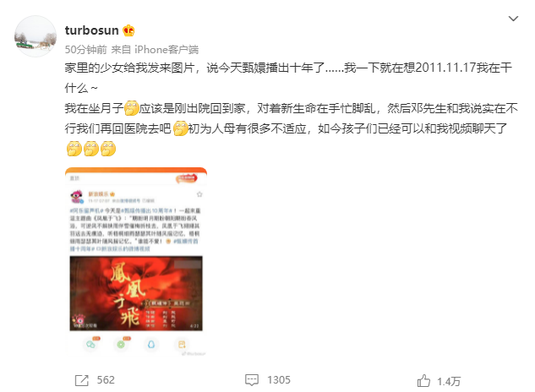The height and width of the screenshot is (392, 535).
Task: Open turbosun's snowy profile avatar
Action: click(x=35, y=36)
